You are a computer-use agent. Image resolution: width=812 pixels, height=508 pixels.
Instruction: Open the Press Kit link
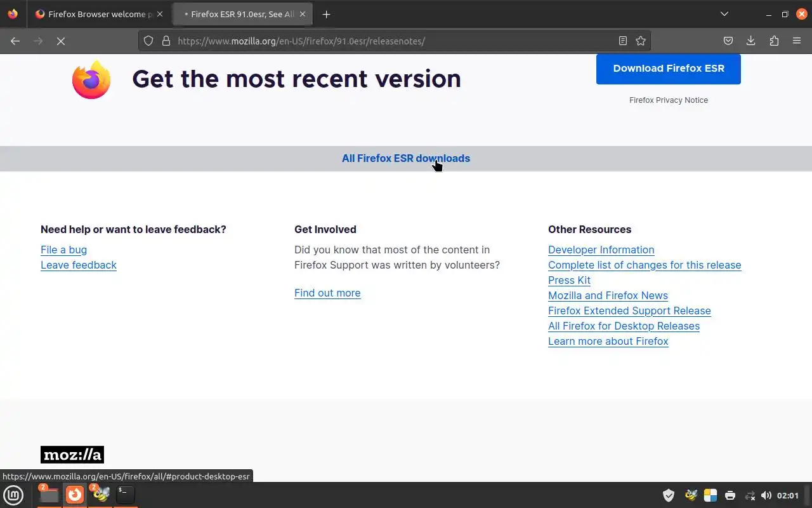pyautogui.click(x=569, y=280)
